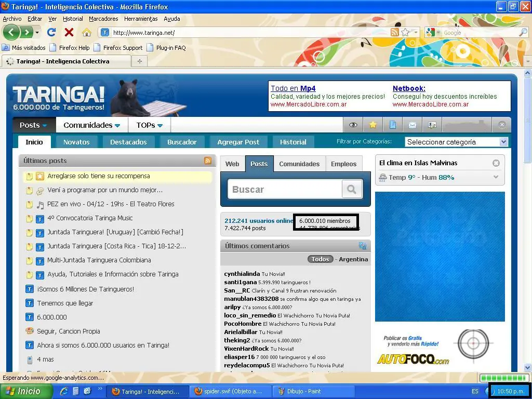Switch search to the Web tab

click(x=232, y=164)
